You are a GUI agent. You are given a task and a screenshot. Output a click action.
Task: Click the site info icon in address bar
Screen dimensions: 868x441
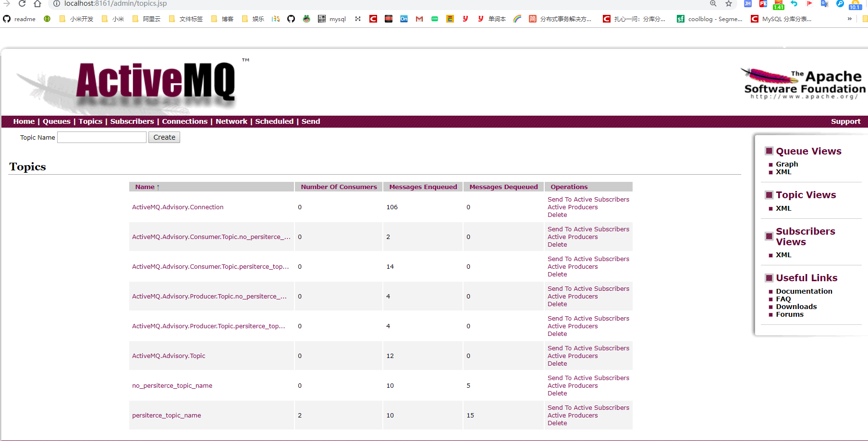tap(56, 3)
